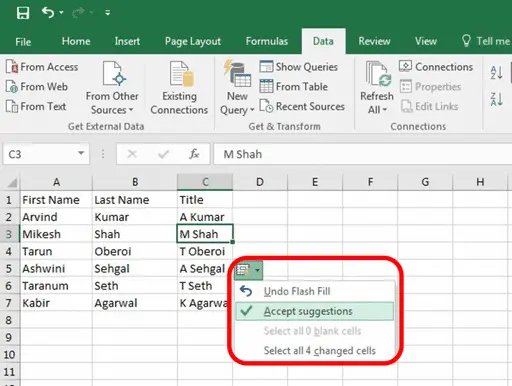Choose Accept suggestions

coord(315,311)
